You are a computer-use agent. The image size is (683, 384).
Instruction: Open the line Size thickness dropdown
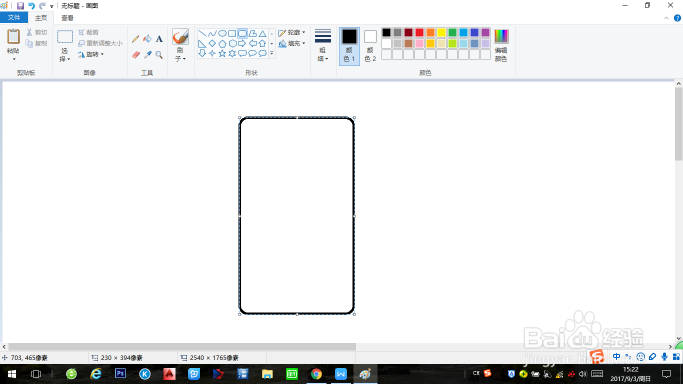tap(323, 46)
